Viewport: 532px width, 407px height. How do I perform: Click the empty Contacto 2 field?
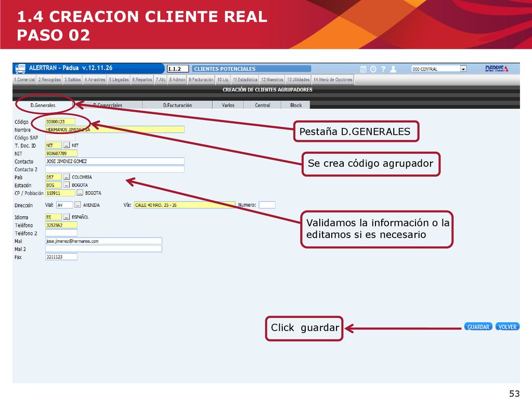click(x=115, y=169)
